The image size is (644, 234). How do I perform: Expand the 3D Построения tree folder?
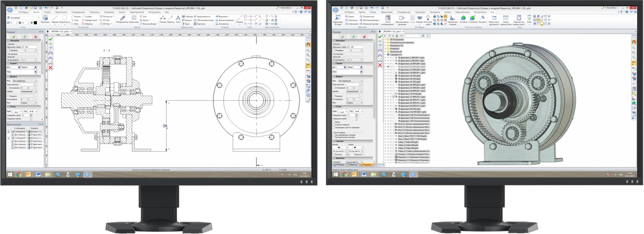tap(385, 40)
